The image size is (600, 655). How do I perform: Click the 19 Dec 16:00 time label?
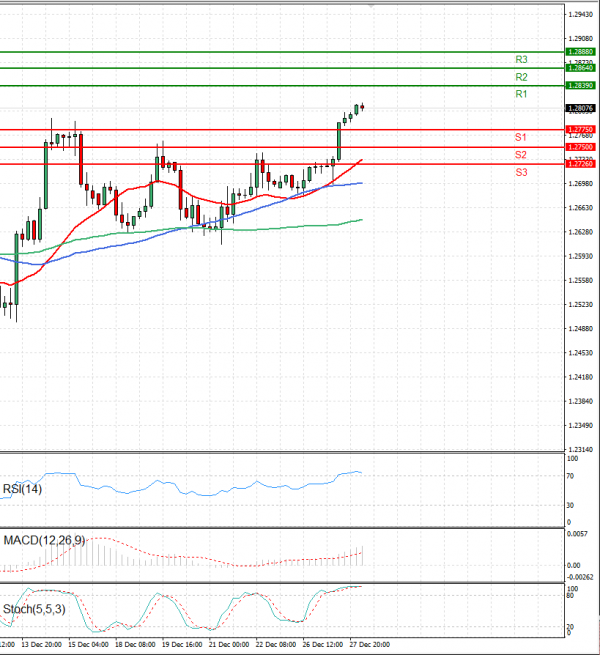182,645
